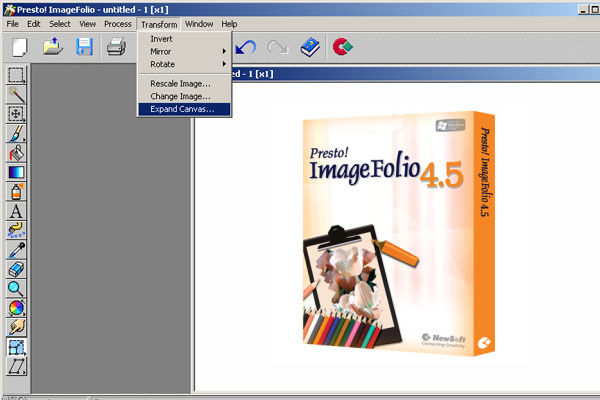The image size is (600, 400).
Task: Choose the Skew parallelogram tool
Action: pos(16,367)
